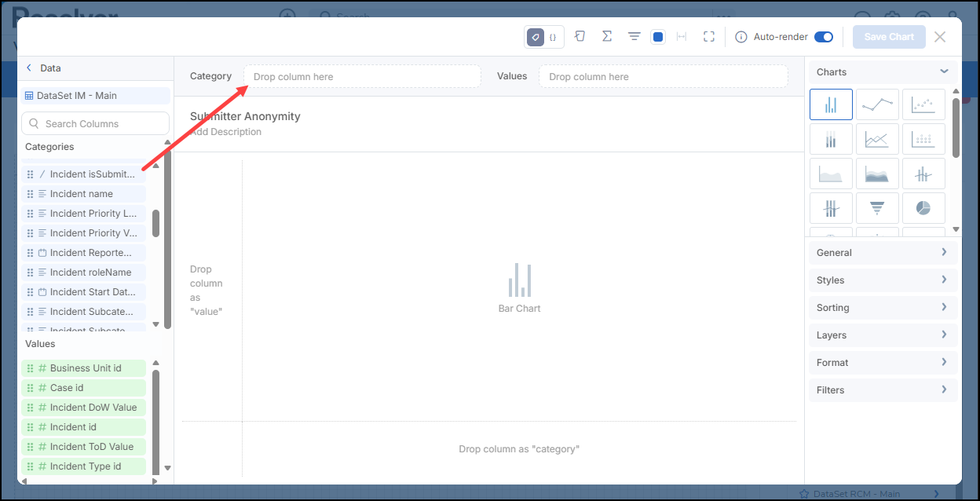Click the info icon beside Auto-render
Screen dimensions: 980x501
740,37
